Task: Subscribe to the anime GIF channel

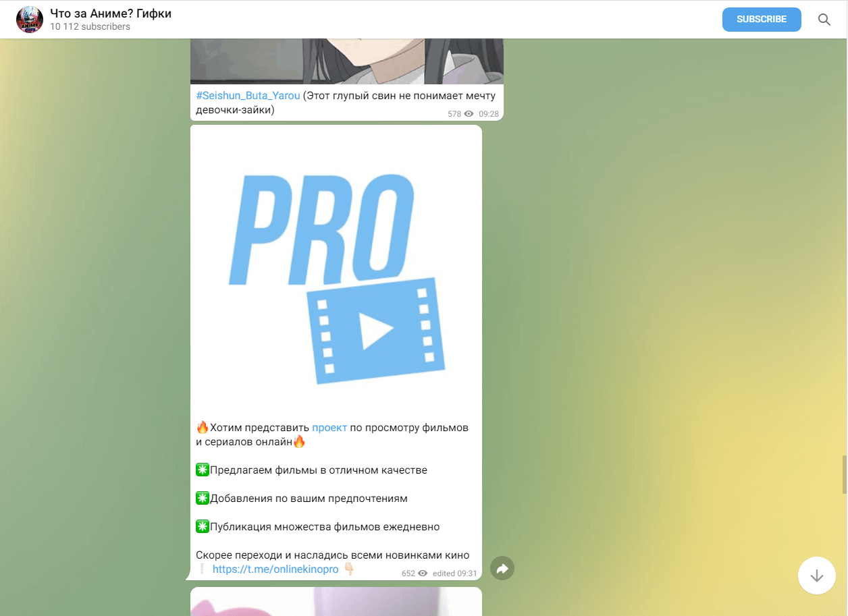Action: (x=762, y=20)
